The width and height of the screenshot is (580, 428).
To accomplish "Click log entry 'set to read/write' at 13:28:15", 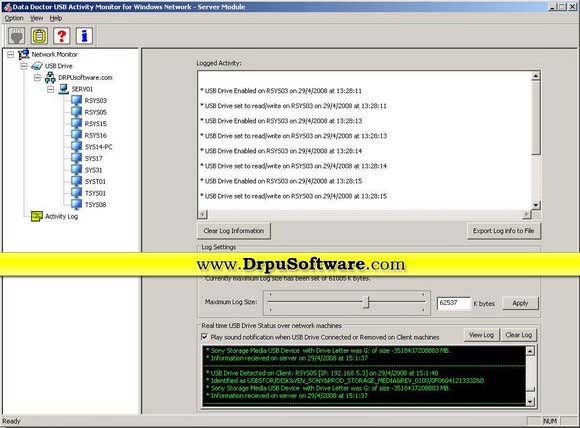I will pos(294,196).
